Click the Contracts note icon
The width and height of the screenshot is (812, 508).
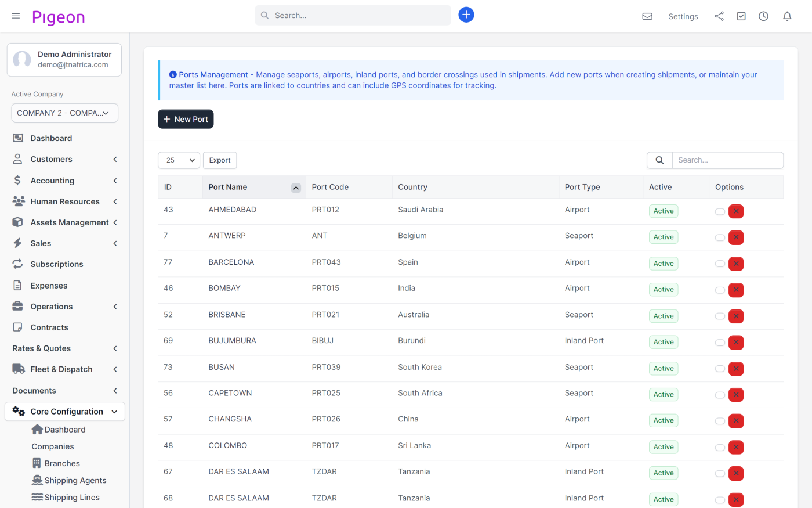[18, 327]
